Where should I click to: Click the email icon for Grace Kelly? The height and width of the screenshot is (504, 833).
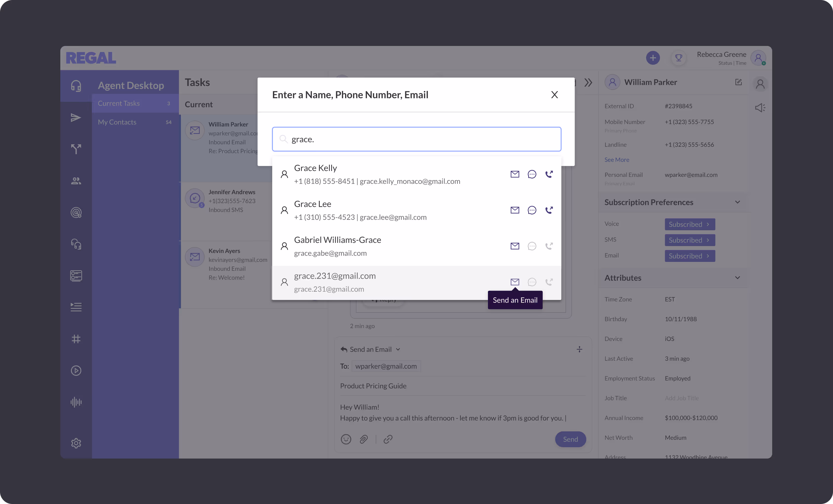515,174
